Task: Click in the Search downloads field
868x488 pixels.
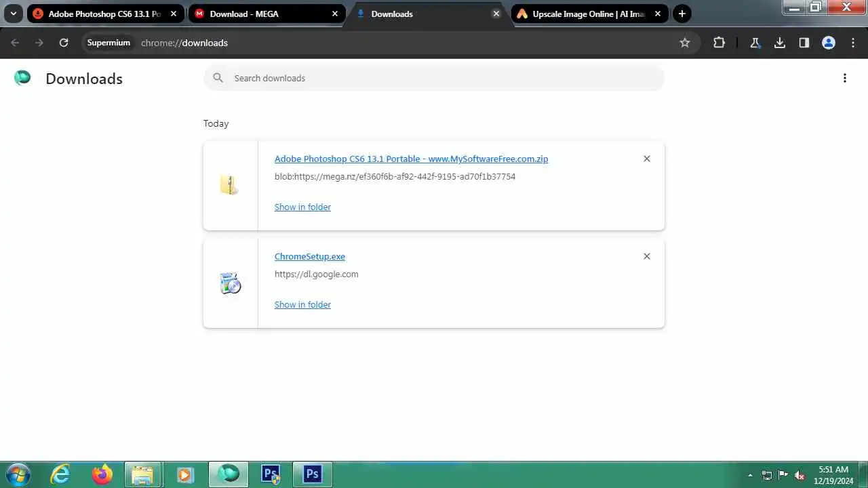Action: 434,78
